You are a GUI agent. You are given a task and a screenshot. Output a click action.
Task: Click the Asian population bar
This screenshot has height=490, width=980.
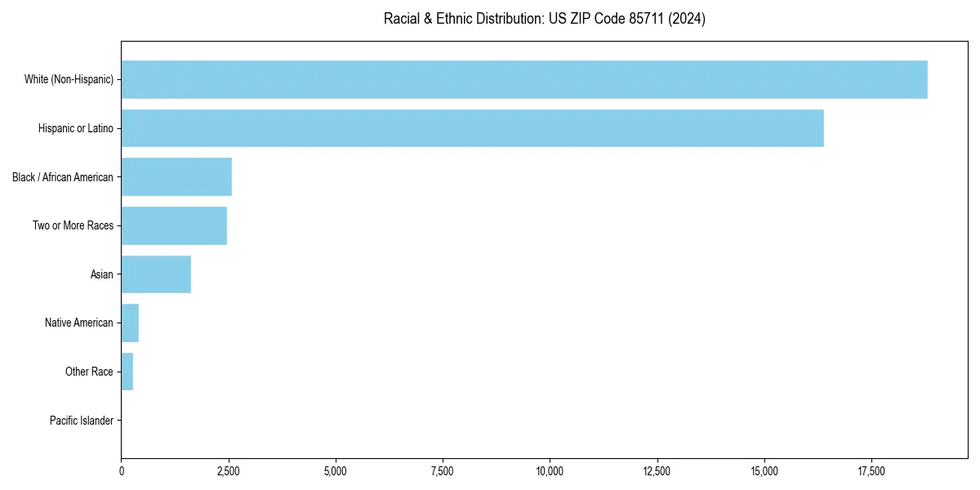155,274
